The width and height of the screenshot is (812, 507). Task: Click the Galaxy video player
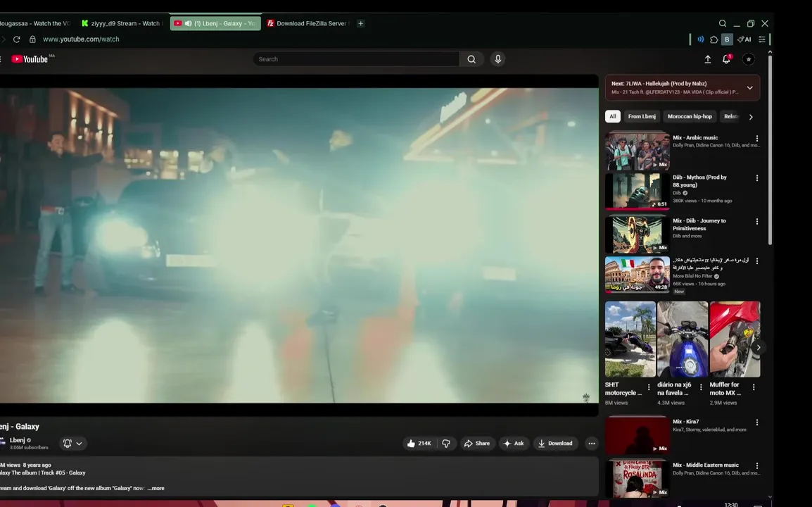[299, 245]
